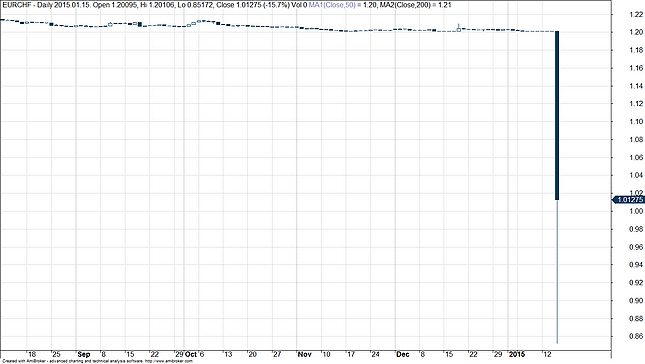This screenshot has width=645, height=364.
Task: Click the Dec month label on the time axis
Action: pyautogui.click(x=403, y=354)
